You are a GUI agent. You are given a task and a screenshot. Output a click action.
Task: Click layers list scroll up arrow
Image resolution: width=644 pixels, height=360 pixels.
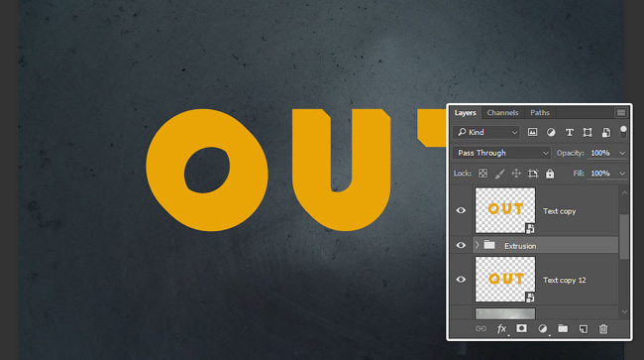tap(624, 192)
